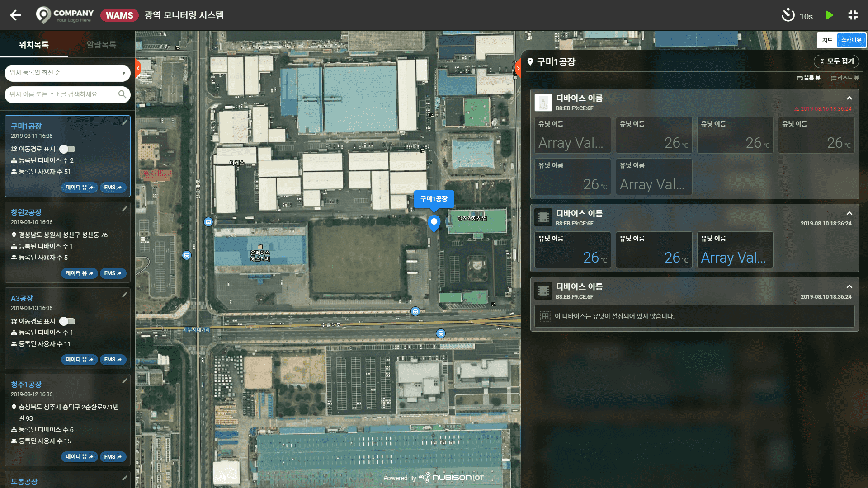Select the 위치목록 tab
Screen dimensions: 868x488
coord(34,45)
